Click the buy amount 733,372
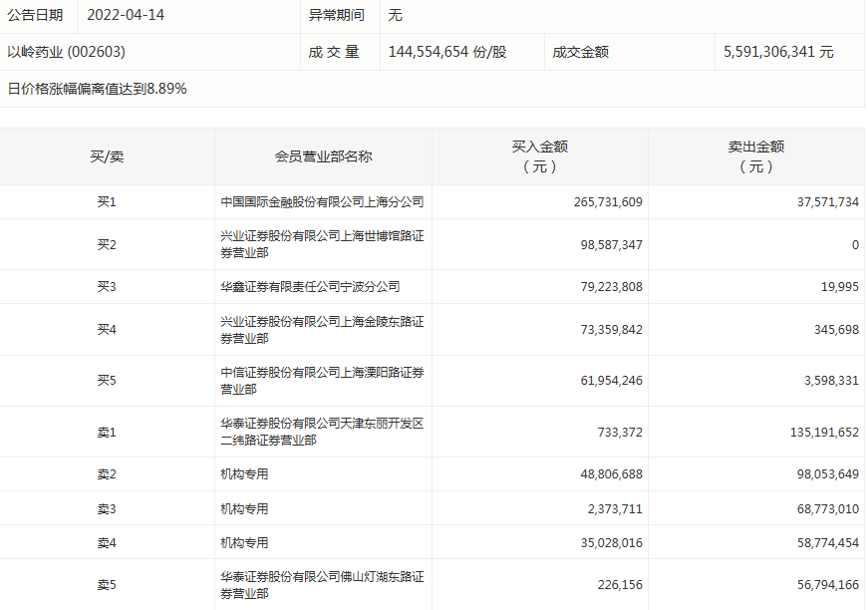The height and width of the screenshot is (610, 868). click(620, 433)
